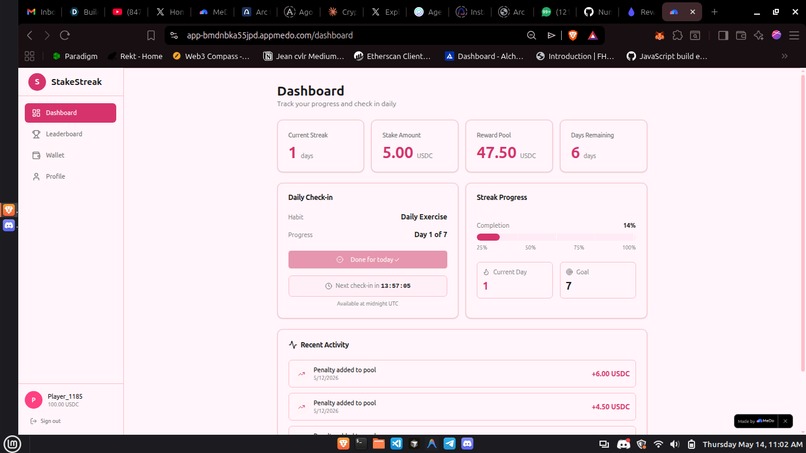
Task: Click the Brave Rewards triangle icon
Action: [x=593, y=35]
